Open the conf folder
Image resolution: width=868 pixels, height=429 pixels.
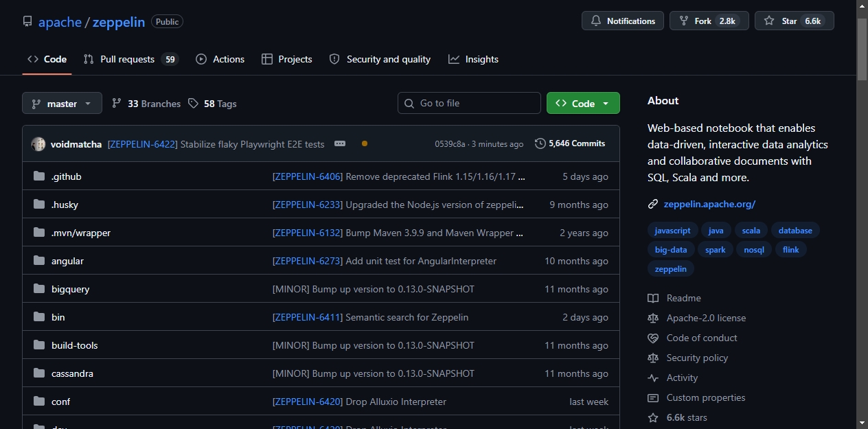pyautogui.click(x=61, y=402)
